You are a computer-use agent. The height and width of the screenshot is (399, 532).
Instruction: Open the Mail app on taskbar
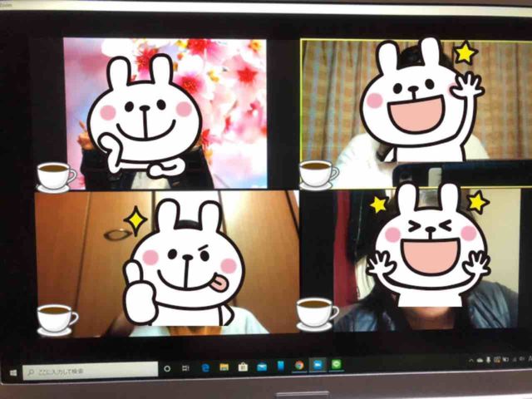point(262,366)
